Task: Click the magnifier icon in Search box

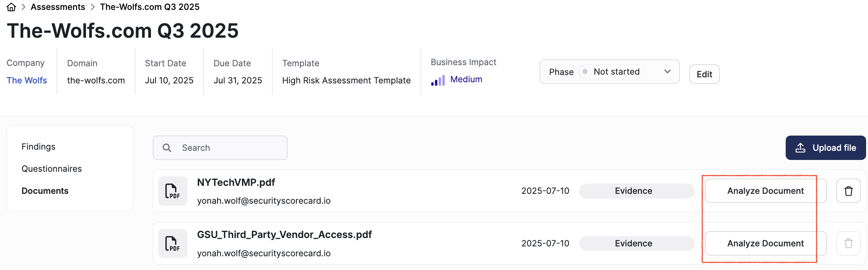Action: (x=167, y=148)
